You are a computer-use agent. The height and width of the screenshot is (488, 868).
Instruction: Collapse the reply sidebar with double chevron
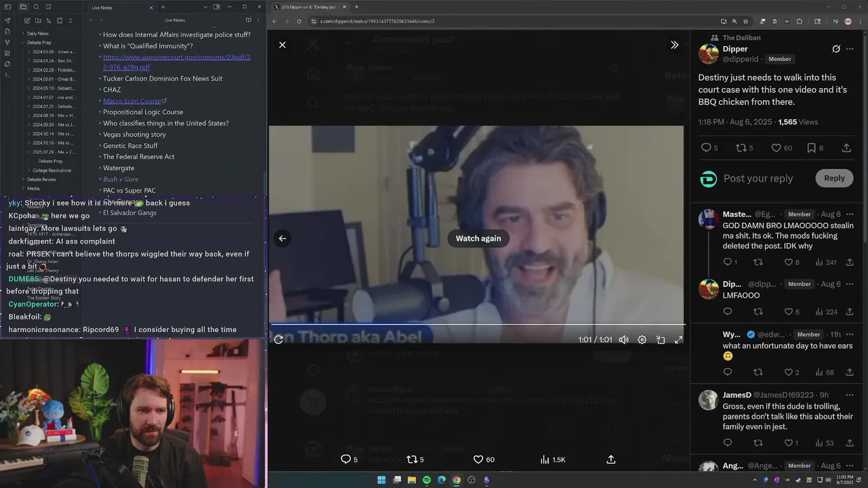674,45
